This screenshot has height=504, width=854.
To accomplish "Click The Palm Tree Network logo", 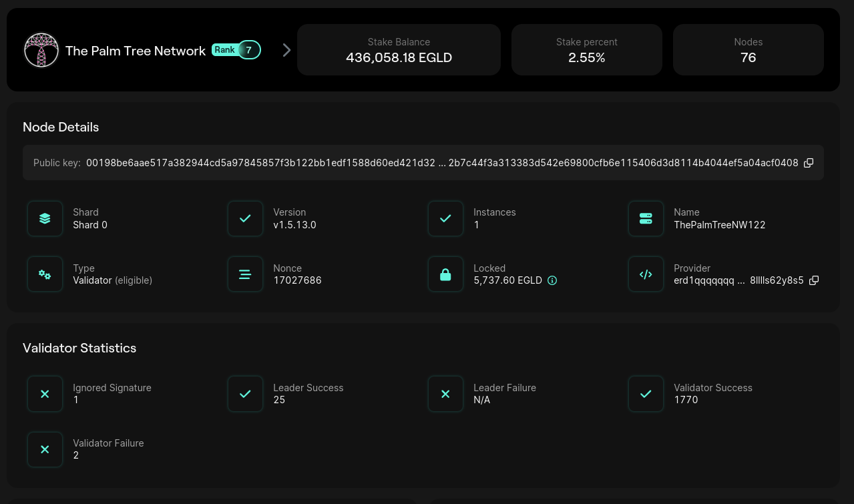I will [x=41, y=51].
